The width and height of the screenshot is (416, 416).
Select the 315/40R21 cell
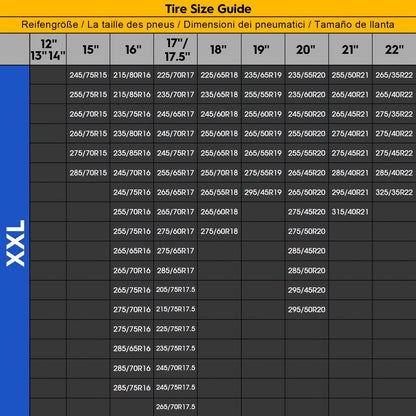pos(350,212)
